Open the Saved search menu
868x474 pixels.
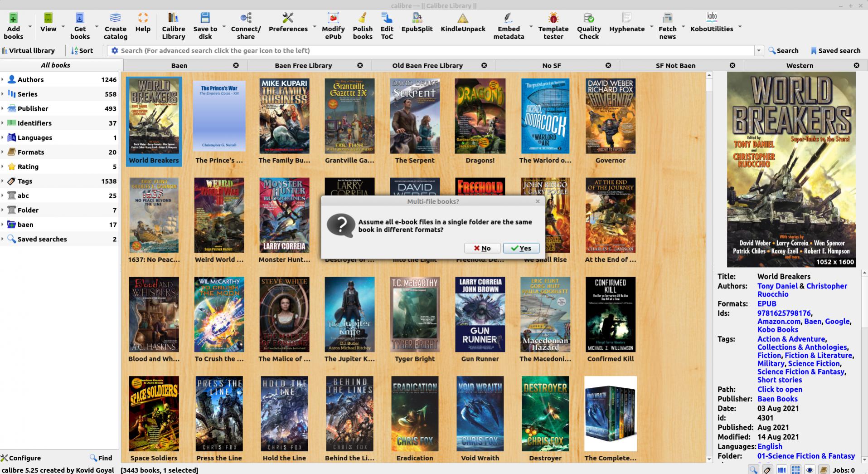[835, 50]
